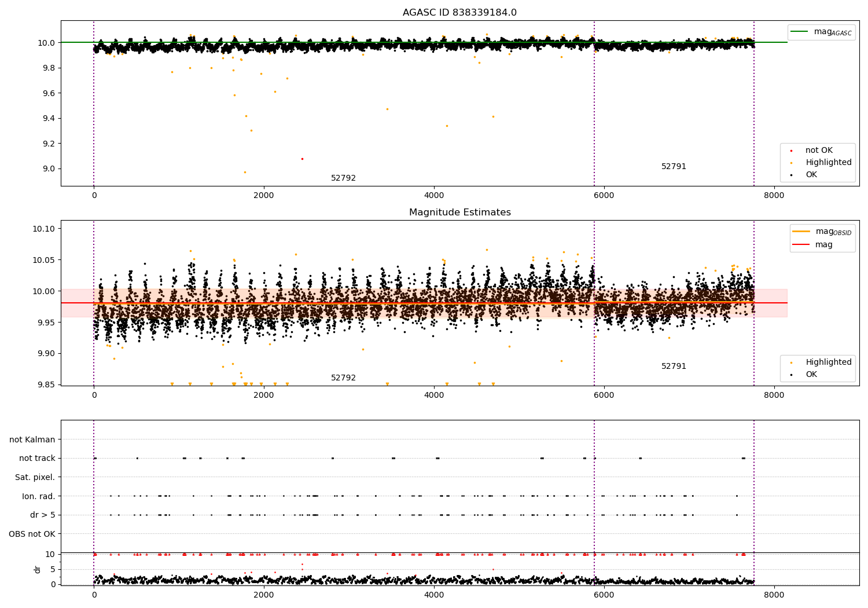The height and width of the screenshot is (608, 868).
Task: Click the 'Sat. pixel.' row label
Action: 35,478
